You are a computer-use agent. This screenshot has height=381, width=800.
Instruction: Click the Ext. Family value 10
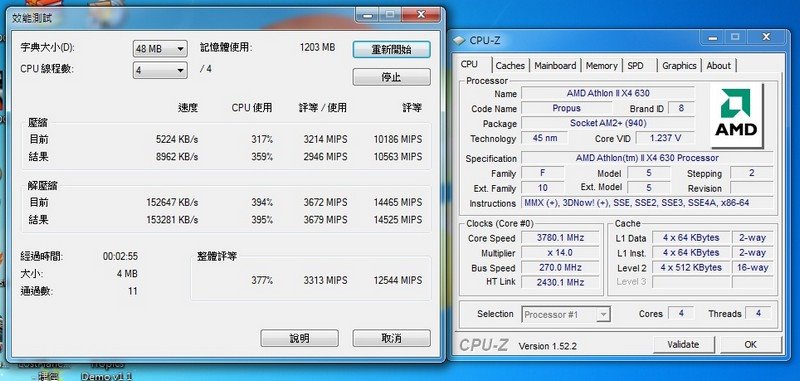(x=542, y=188)
